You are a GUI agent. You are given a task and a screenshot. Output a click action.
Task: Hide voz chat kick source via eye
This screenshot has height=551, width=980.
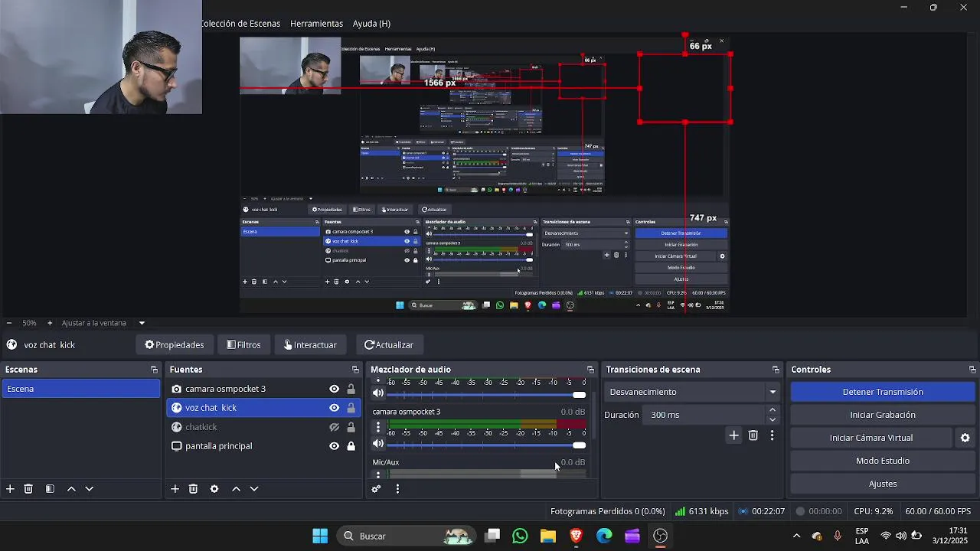[x=334, y=408]
